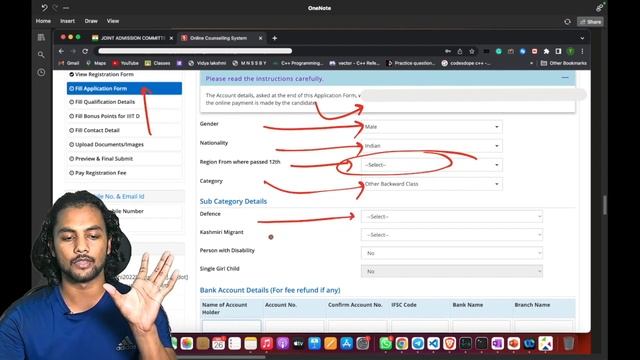
Task: Click the share page icon in address bar
Action: pyautogui.click(x=460, y=51)
